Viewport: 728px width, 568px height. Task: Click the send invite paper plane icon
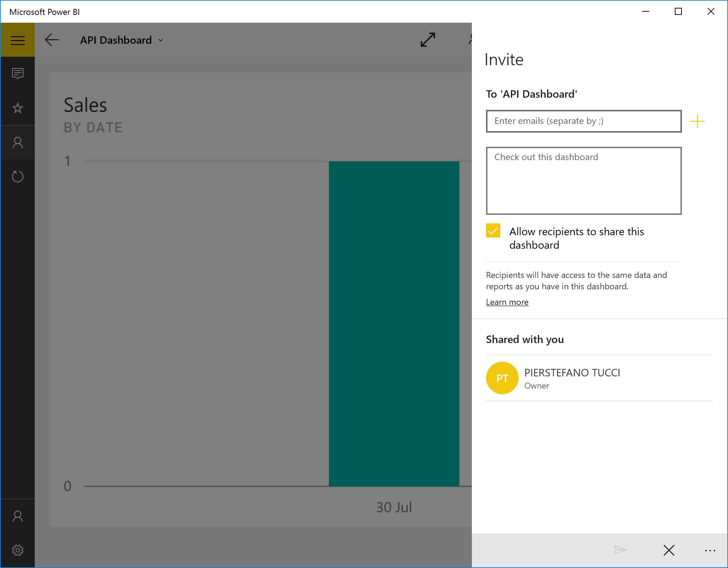coord(619,550)
